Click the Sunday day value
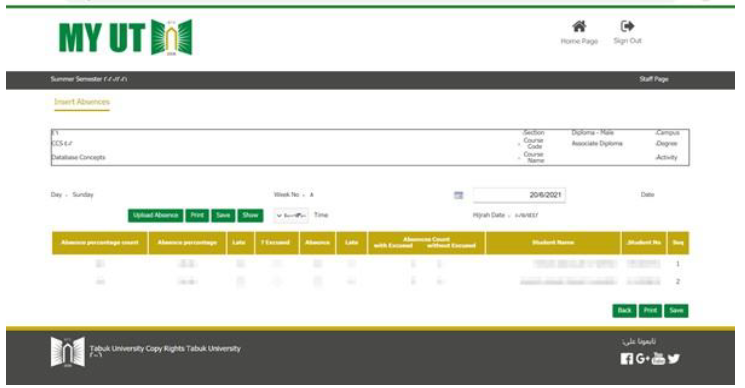Screen dimensions: 745x388 click(x=83, y=195)
